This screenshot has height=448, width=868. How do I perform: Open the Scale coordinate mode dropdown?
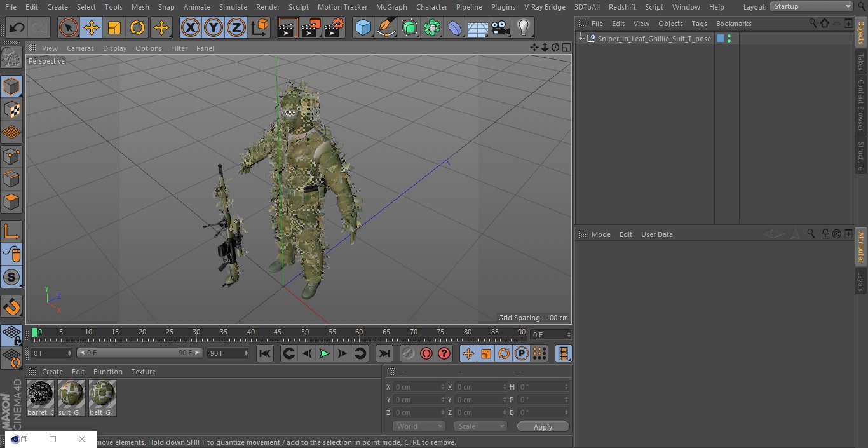click(480, 426)
